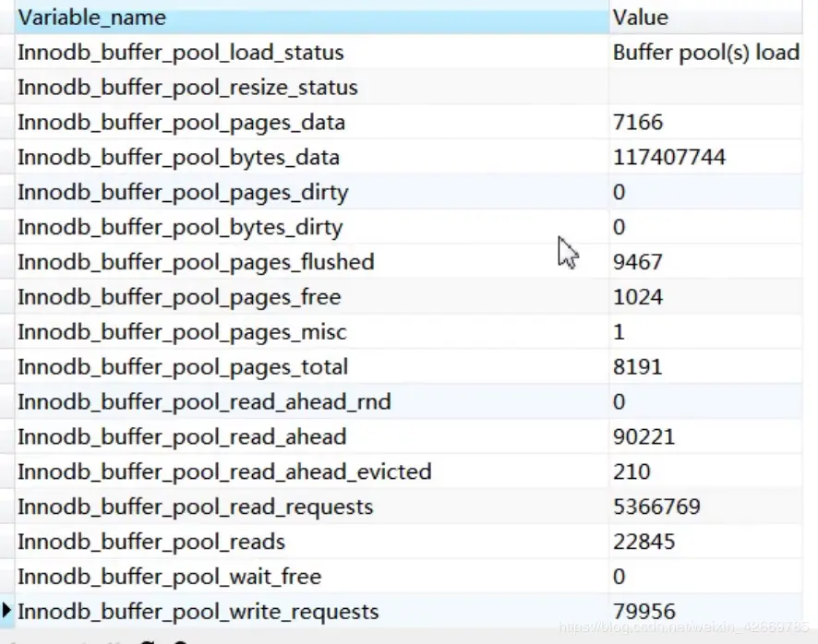
Task: Select the value 22845
Action: click(706, 542)
